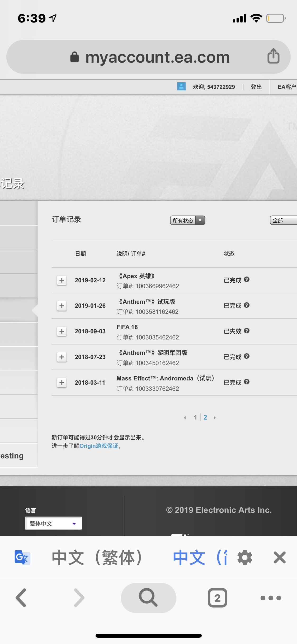The width and height of the screenshot is (297, 644).
Task: Click help icon for Mass Effect status
Action: tap(247, 382)
